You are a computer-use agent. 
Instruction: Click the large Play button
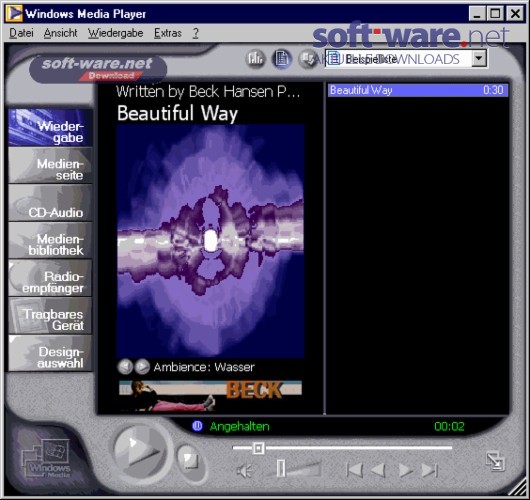click(139, 451)
